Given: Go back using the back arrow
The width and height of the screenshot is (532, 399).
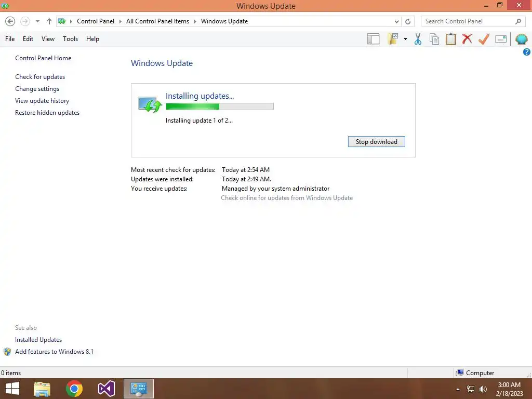Looking at the screenshot, I should 10,21.
